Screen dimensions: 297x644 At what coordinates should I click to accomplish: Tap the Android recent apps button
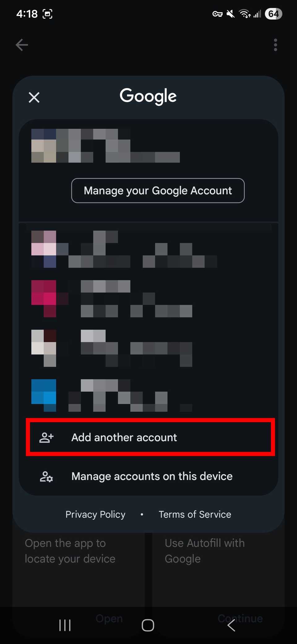(65, 625)
